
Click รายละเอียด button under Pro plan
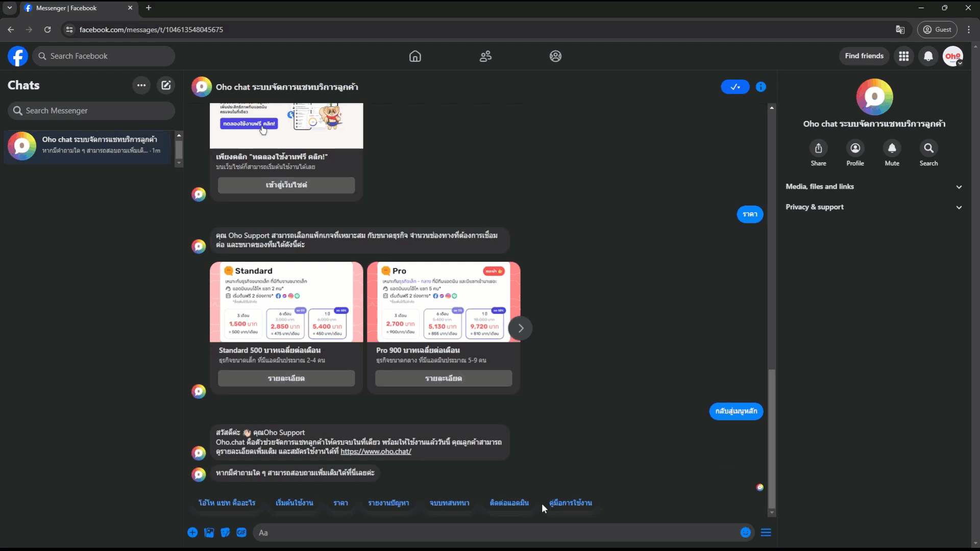[443, 379]
